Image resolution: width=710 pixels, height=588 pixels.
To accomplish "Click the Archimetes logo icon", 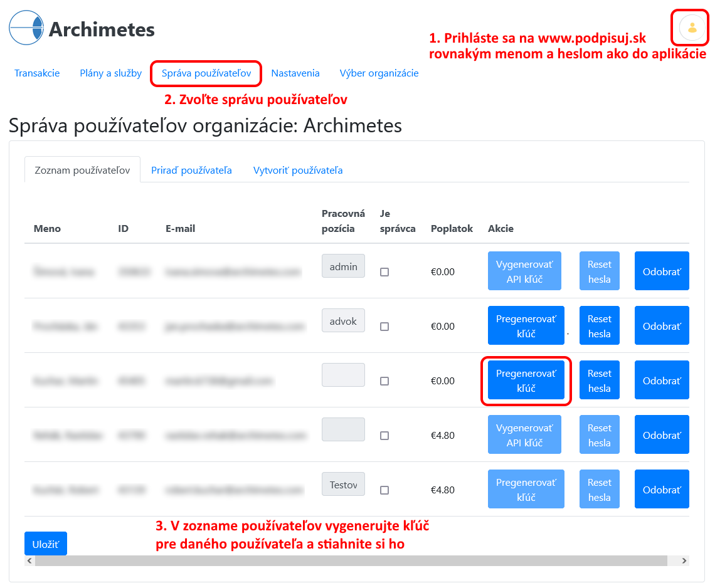I will (x=26, y=28).
